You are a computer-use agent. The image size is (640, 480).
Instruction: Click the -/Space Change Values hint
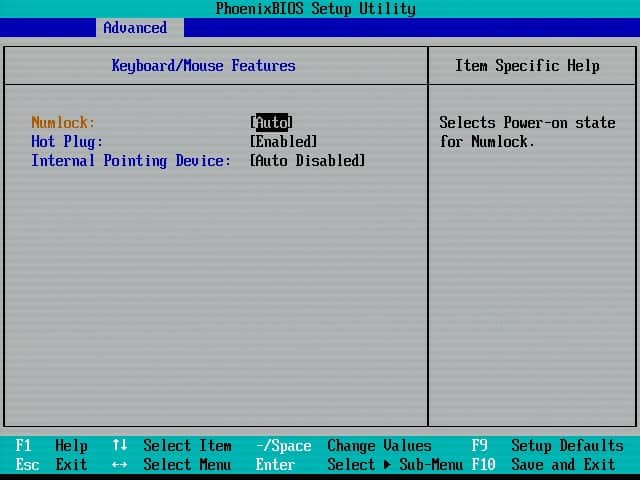(x=344, y=445)
